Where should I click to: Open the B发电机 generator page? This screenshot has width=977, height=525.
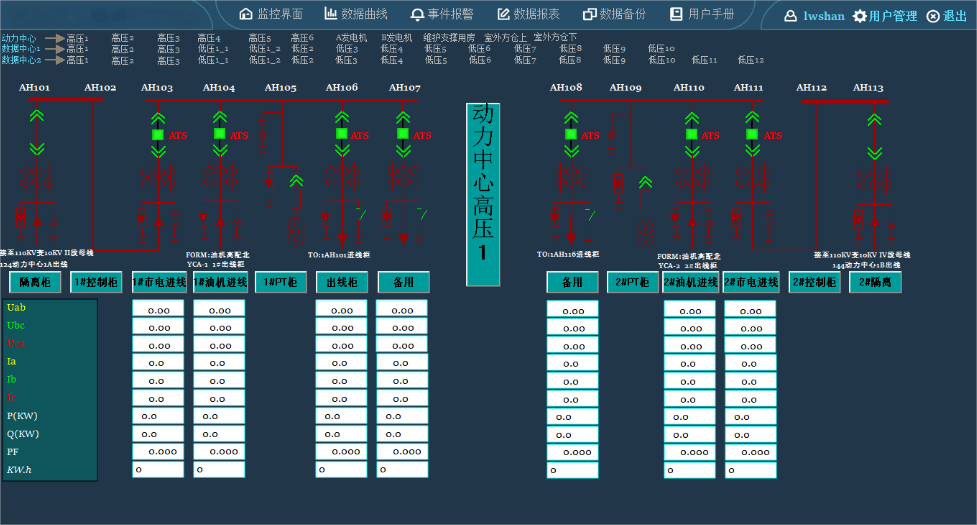pos(397,38)
